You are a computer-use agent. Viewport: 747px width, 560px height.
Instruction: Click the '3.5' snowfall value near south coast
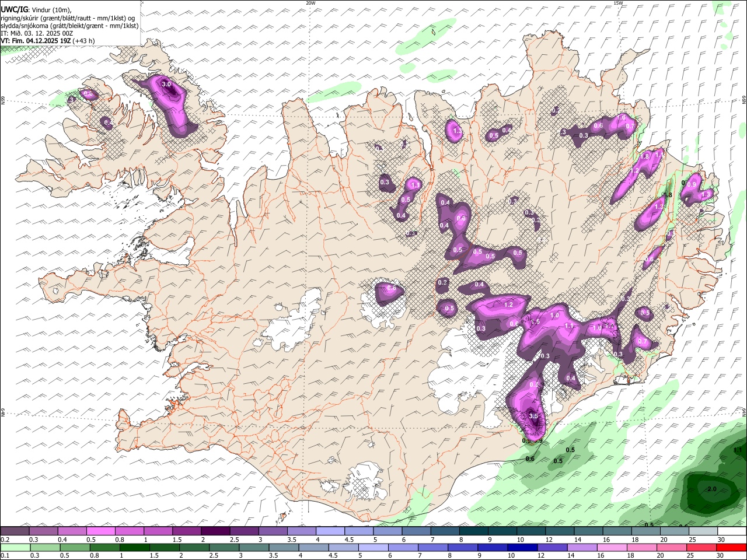pyautogui.click(x=533, y=416)
